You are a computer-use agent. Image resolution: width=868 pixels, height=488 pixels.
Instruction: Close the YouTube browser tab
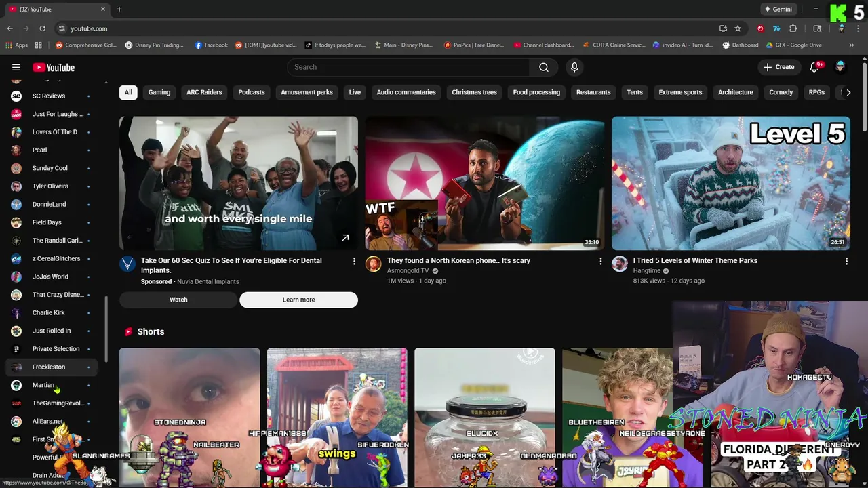click(103, 9)
